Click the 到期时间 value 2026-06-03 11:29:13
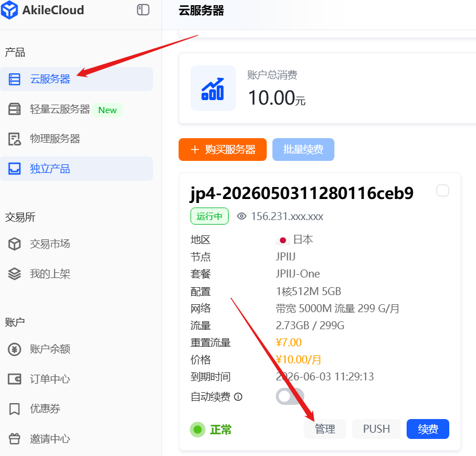 tap(325, 377)
